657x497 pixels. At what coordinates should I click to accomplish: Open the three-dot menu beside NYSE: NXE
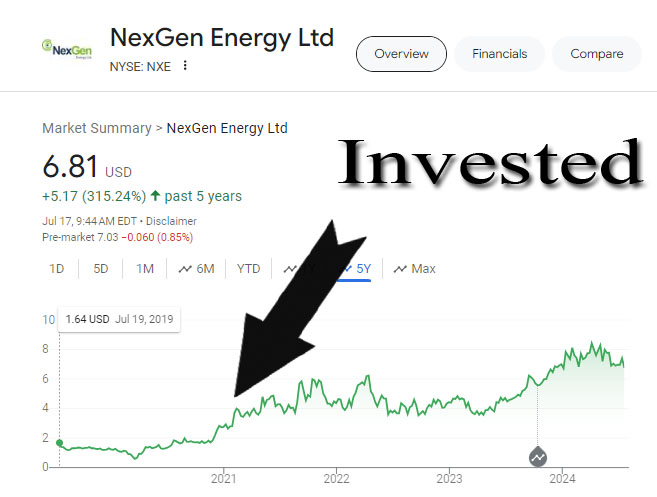click(x=185, y=66)
